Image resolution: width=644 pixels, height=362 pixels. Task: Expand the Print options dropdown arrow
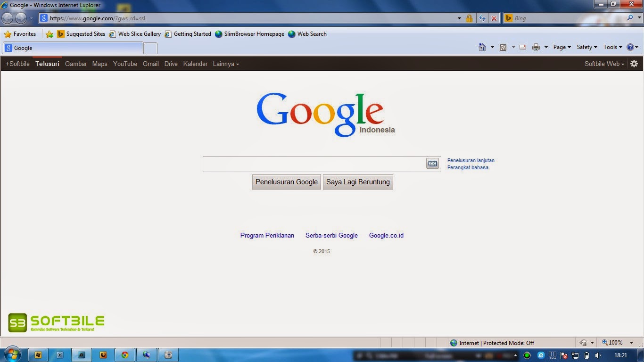[546, 47]
